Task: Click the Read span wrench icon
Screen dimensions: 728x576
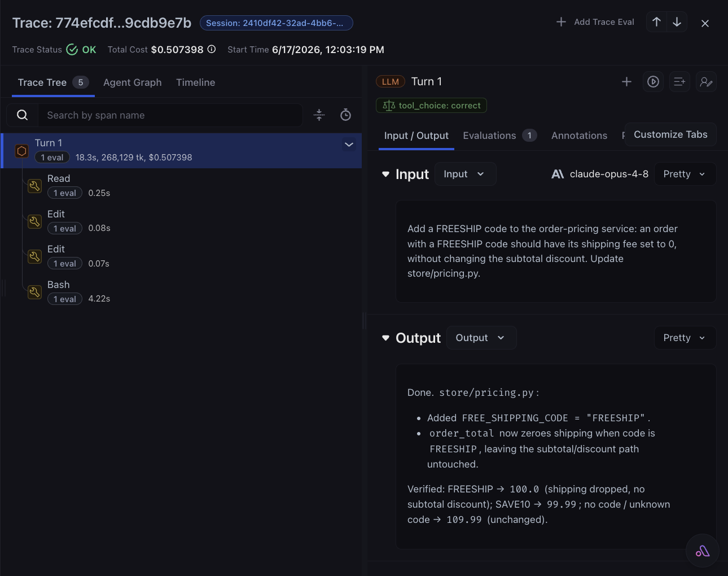Action: (x=35, y=186)
